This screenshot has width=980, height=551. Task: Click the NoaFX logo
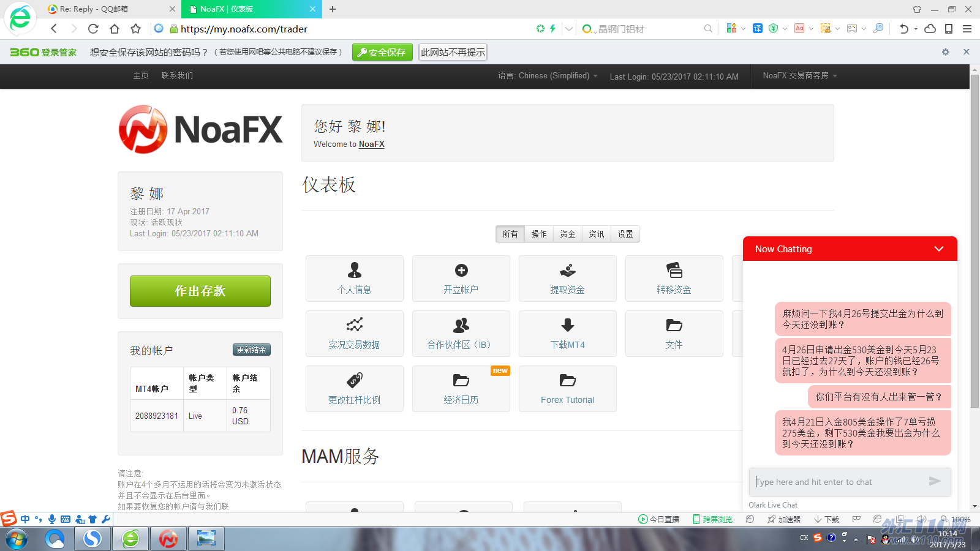pos(201,129)
